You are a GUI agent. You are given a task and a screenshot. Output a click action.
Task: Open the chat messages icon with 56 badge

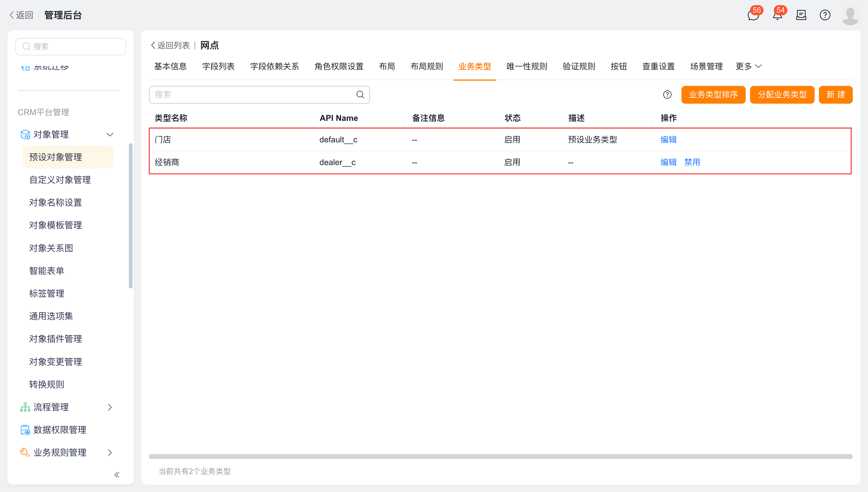click(x=753, y=15)
